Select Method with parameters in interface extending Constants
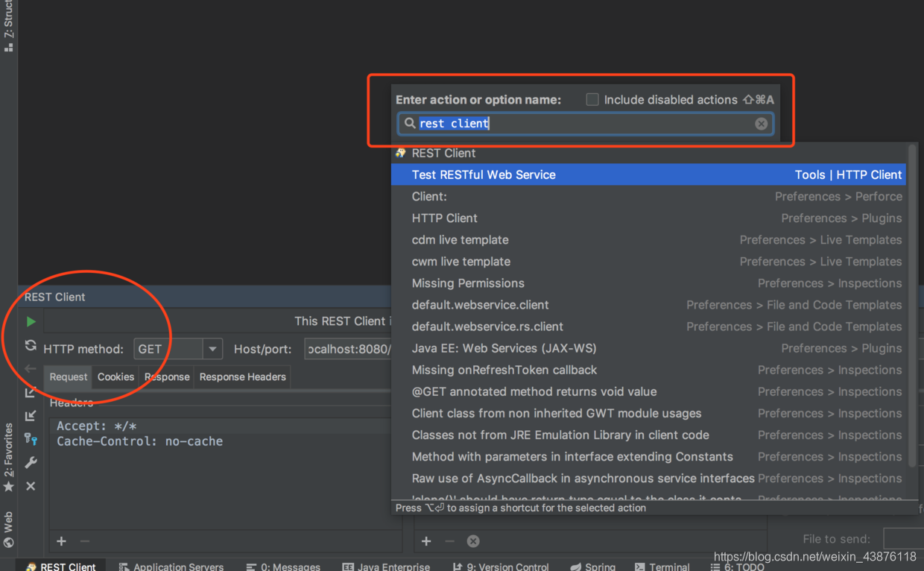The height and width of the screenshot is (571, 924). point(648,456)
